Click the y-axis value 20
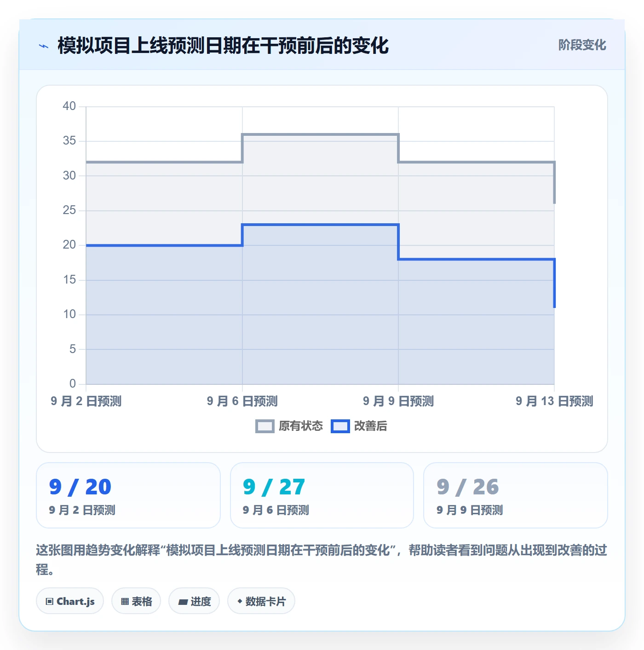 (69, 245)
